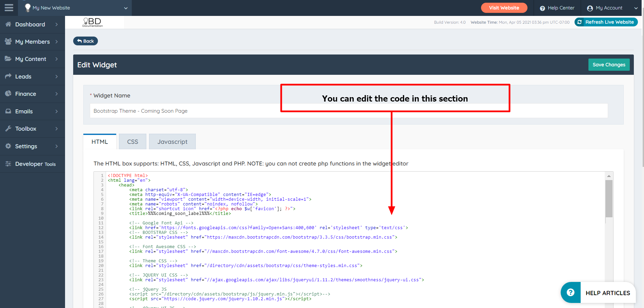The width and height of the screenshot is (644, 308).
Task: Expand the Leads submenu chevron
Action: click(57, 76)
